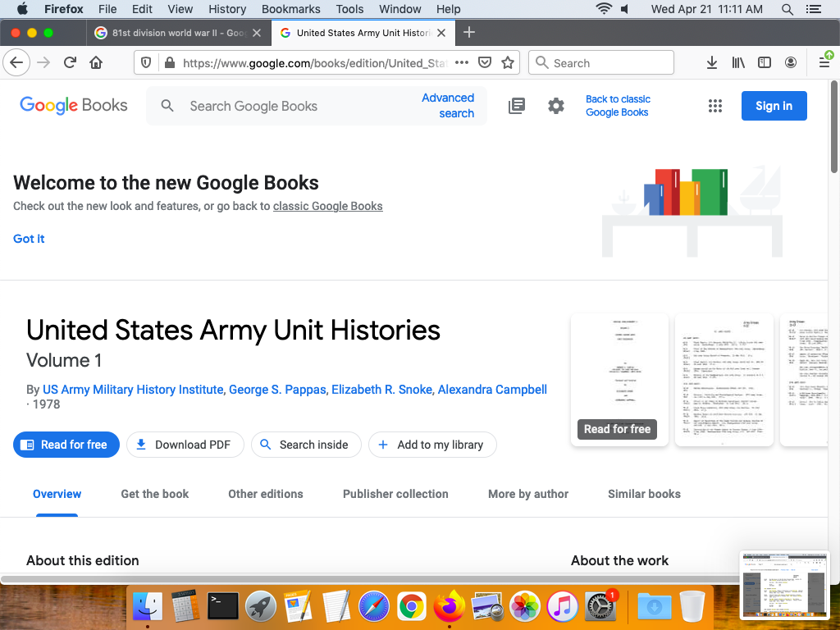Click the Download PDF button

pos(183,445)
